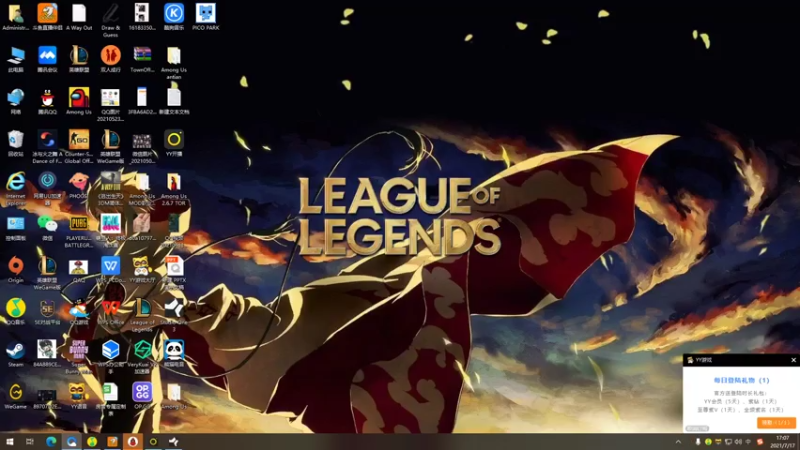Open the blue W document icon
This screenshot has height=450, width=800.
[110, 266]
